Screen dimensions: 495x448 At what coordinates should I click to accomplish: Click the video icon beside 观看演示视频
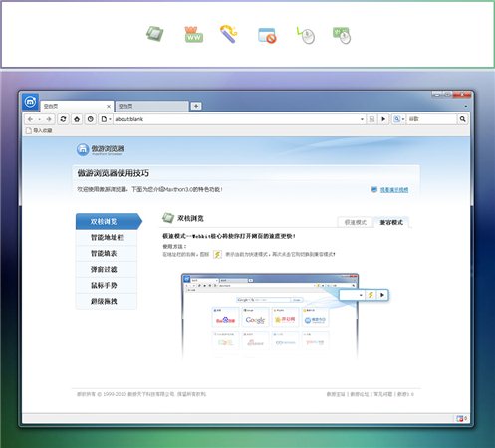click(x=374, y=189)
